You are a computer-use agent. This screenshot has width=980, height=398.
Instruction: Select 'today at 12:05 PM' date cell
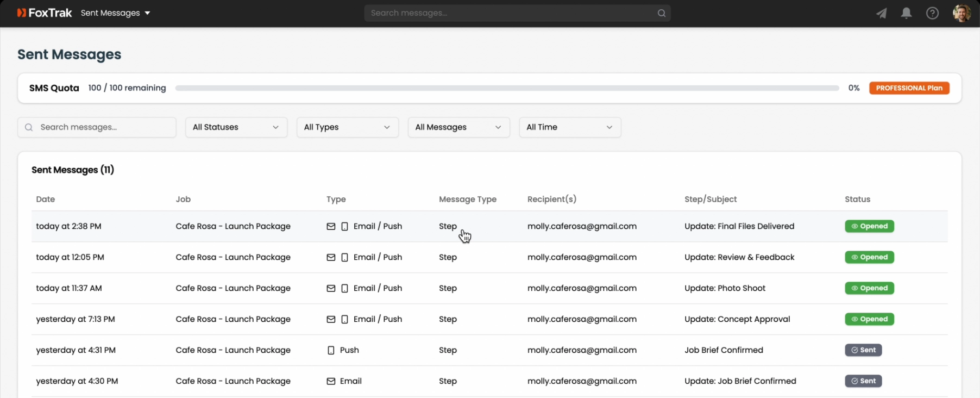click(x=70, y=257)
